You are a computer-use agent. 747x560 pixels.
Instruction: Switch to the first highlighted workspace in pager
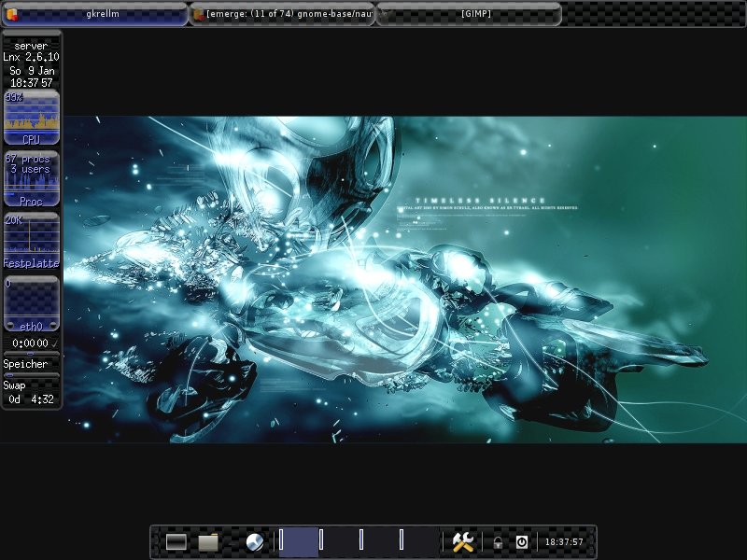[299, 541]
